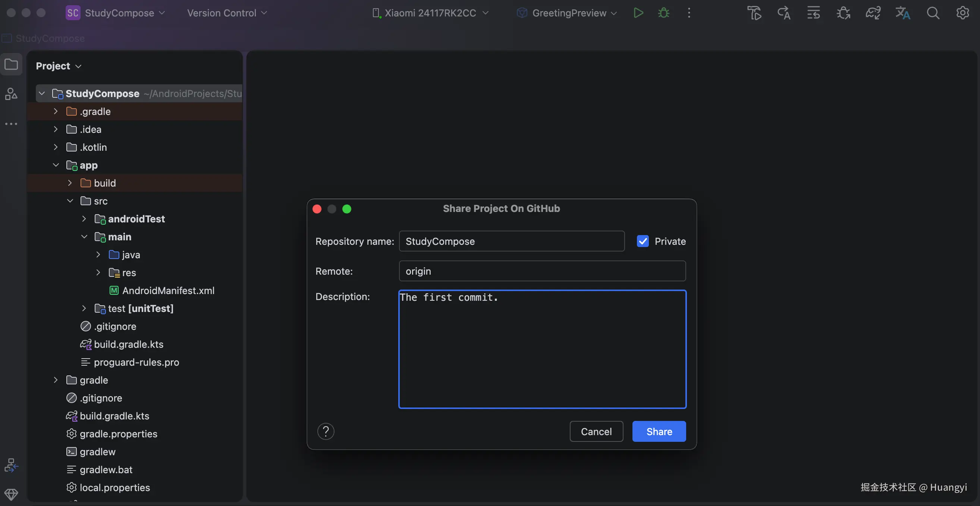The height and width of the screenshot is (506, 980).
Task: Toggle the Project tool window folder icon
Action: (x=11, y=64)
